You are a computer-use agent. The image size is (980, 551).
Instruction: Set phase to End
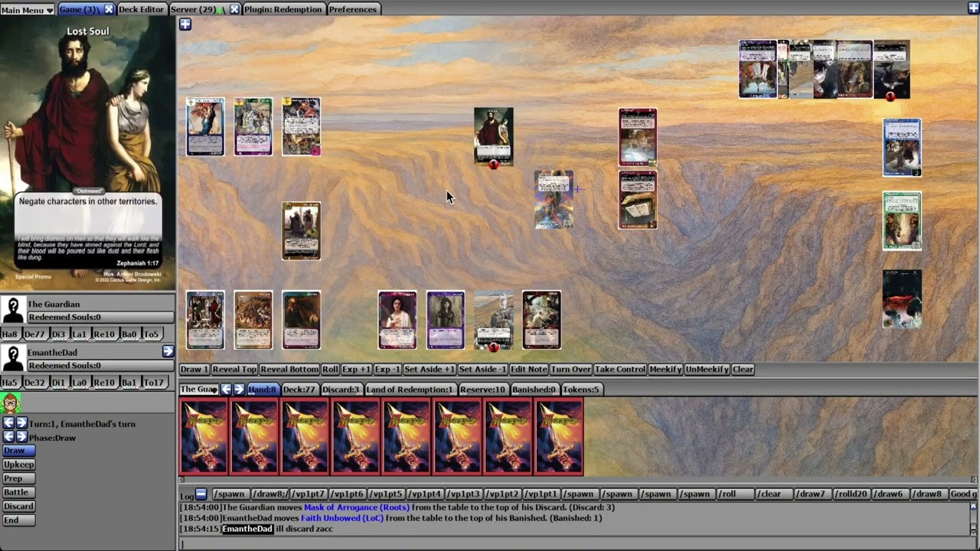18,520
